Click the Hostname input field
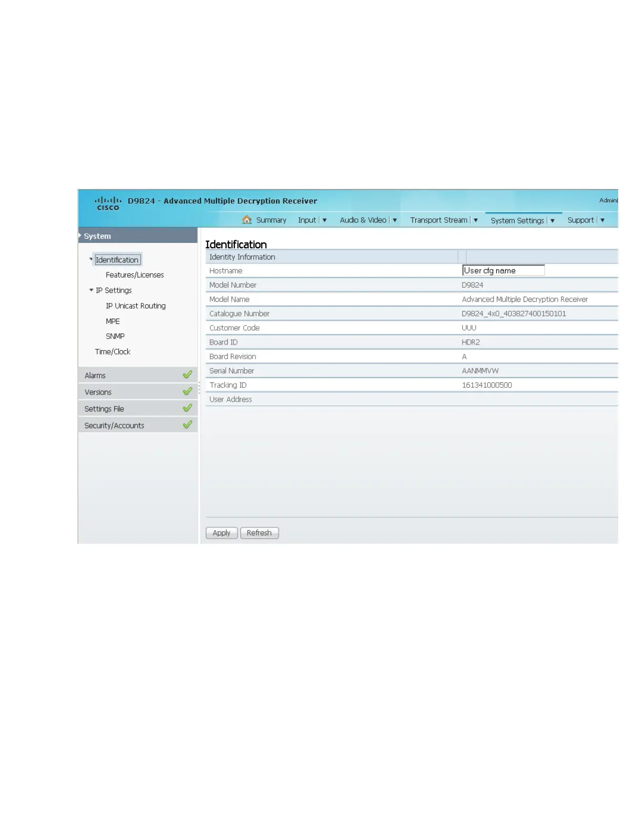644x833 pixels. [503, 270]
